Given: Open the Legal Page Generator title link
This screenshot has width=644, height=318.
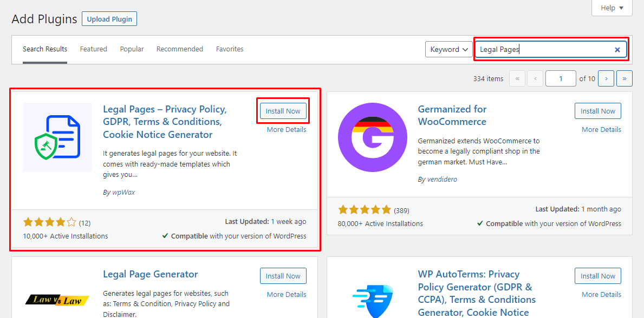Looking at the screenshot, I should pos(151,274).
